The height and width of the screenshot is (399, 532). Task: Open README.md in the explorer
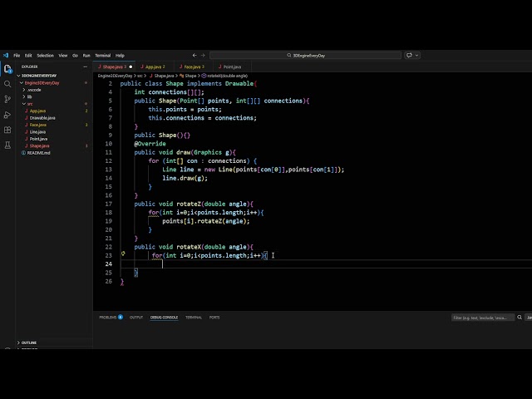coord(38,153)
